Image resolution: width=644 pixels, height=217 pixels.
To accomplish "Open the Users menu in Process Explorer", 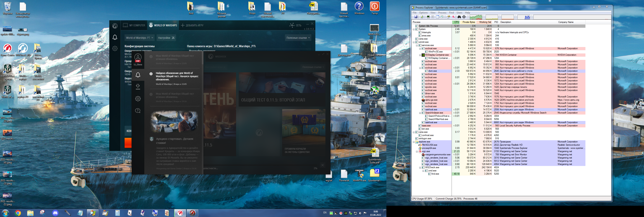I will [x=459, y=12].
